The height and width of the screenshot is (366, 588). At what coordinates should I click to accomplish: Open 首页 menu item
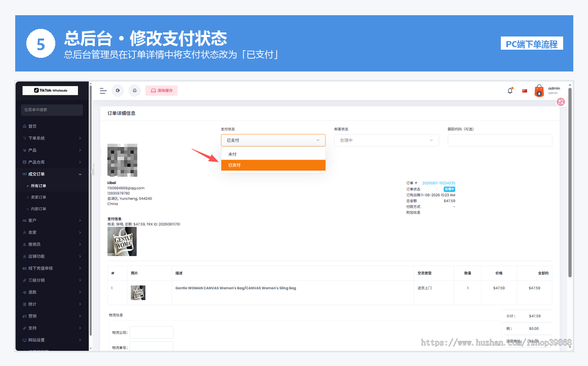[x=32, y=126]
